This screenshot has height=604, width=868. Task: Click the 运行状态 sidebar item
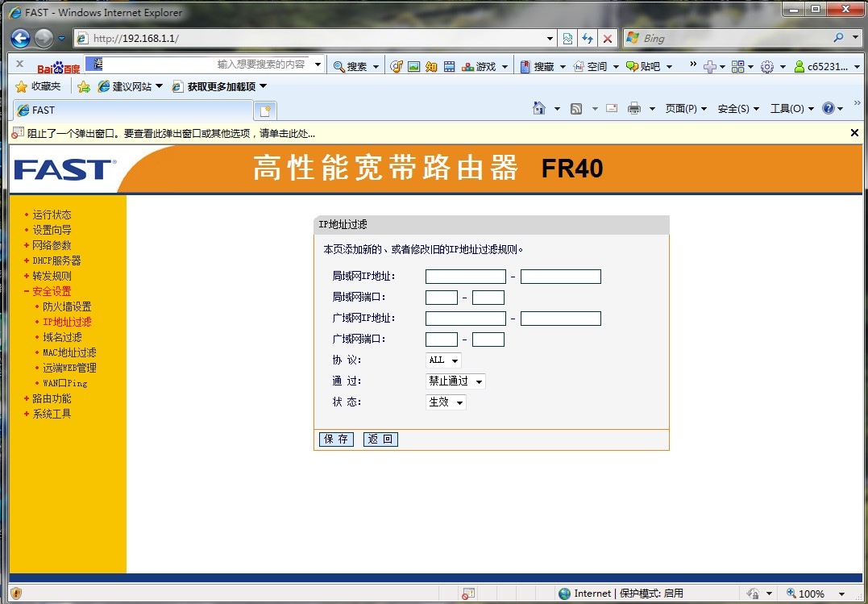coord(52,215)
